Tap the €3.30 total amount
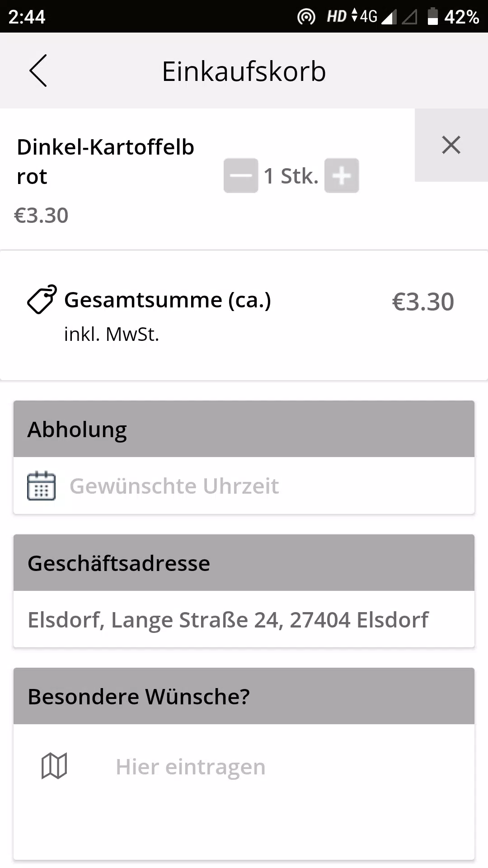The image size is (488, 868). [x=423, y=302]
